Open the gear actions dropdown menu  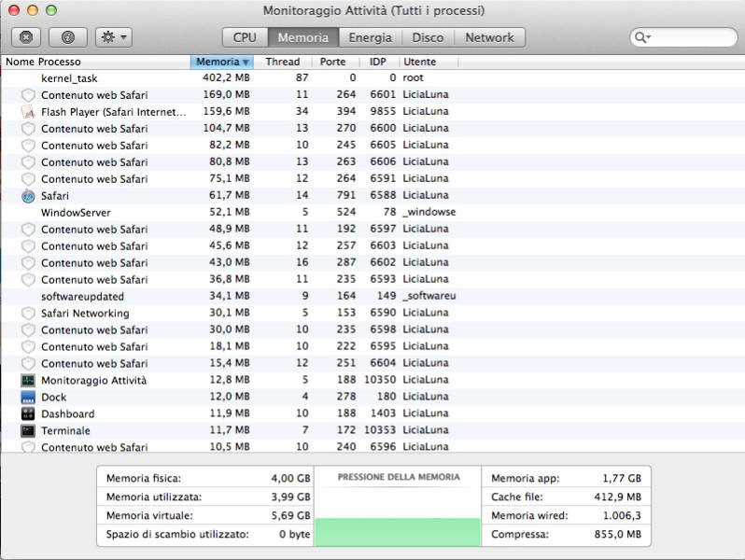coord(114,37)
